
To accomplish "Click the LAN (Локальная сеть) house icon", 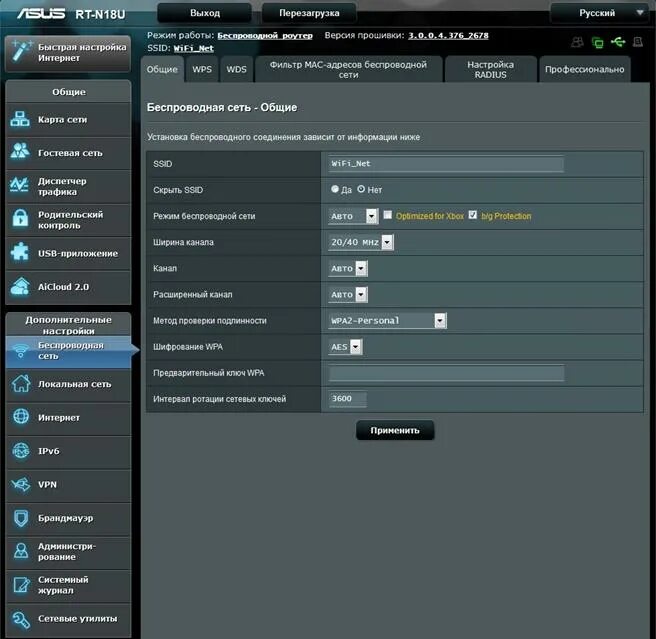I will (20, 383).
